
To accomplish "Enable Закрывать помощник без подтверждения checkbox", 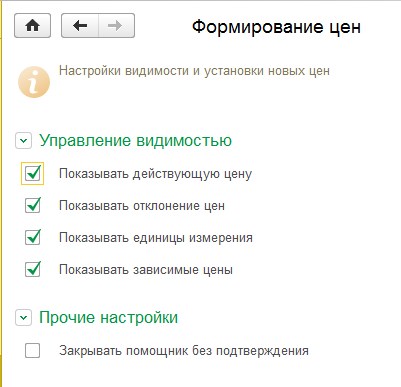I will click(x=33, y=351).
